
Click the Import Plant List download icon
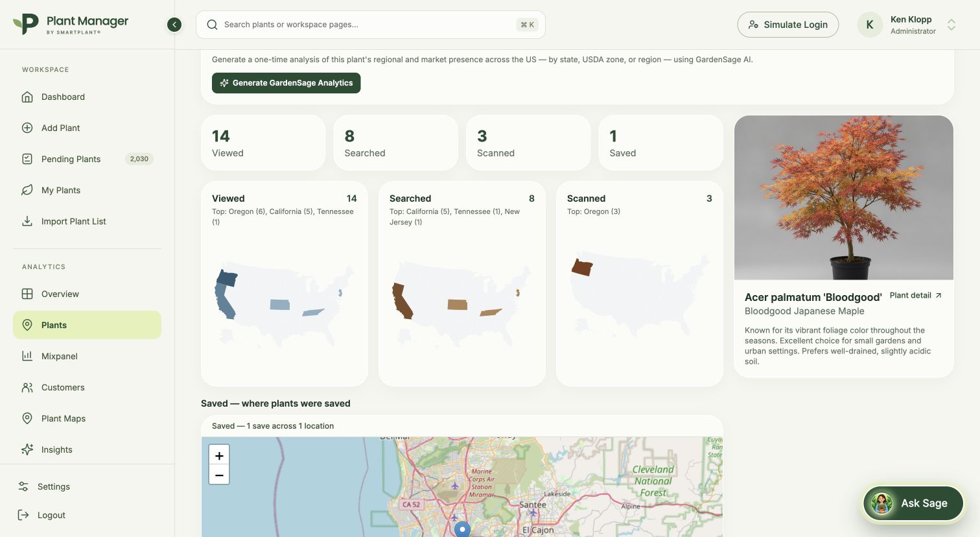27,221
